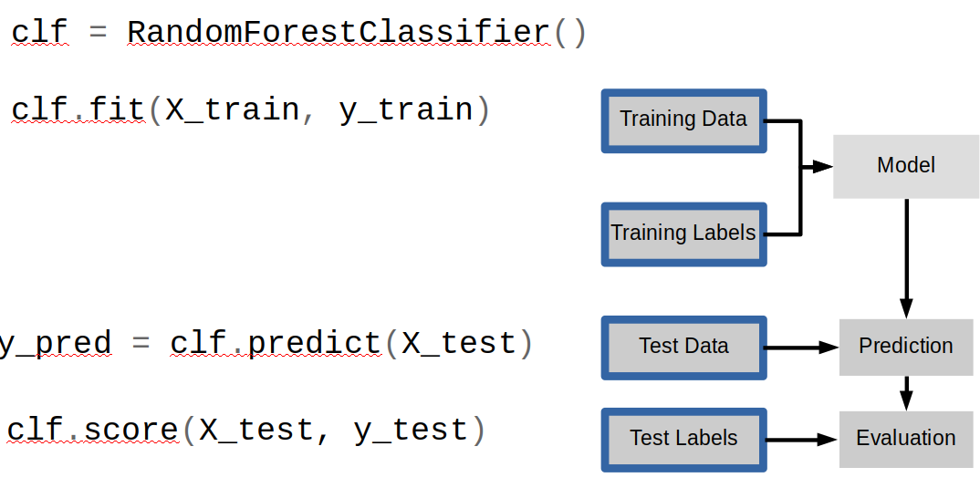Click the y_test argument

[411, 431]
